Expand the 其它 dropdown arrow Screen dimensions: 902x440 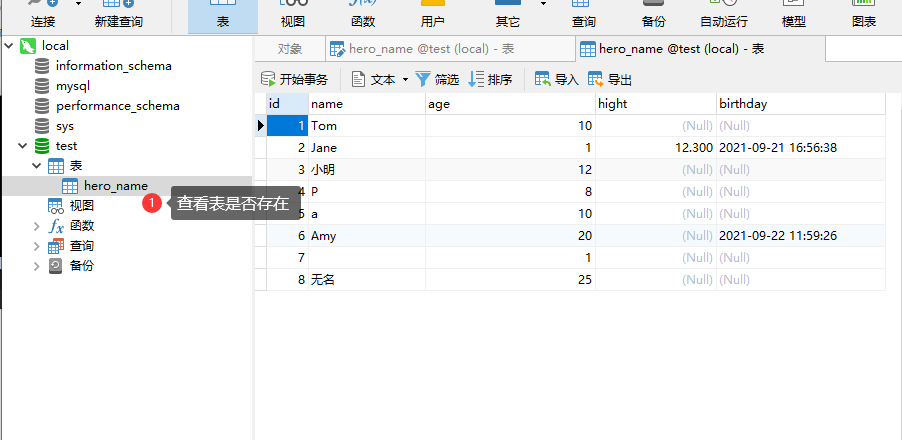pos(544,3)
